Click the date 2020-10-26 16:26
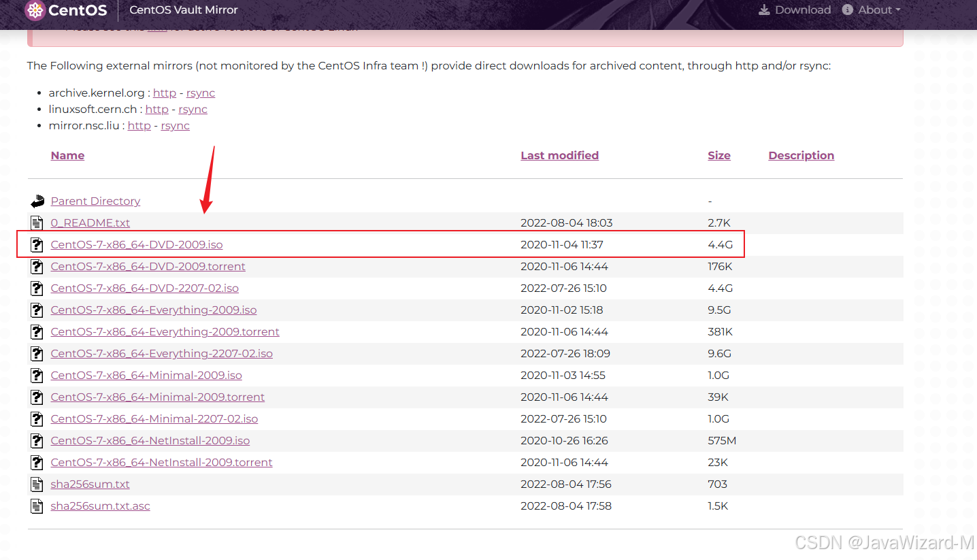 564,441
